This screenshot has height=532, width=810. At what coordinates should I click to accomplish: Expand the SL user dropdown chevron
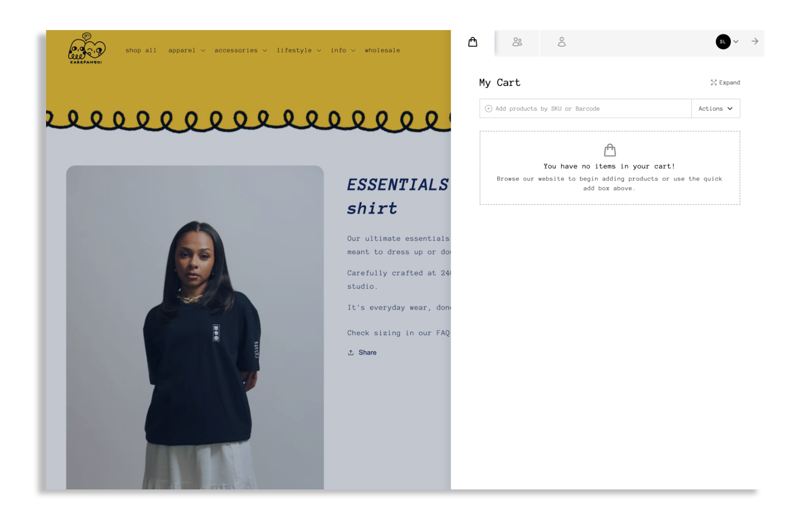point(736,42)
